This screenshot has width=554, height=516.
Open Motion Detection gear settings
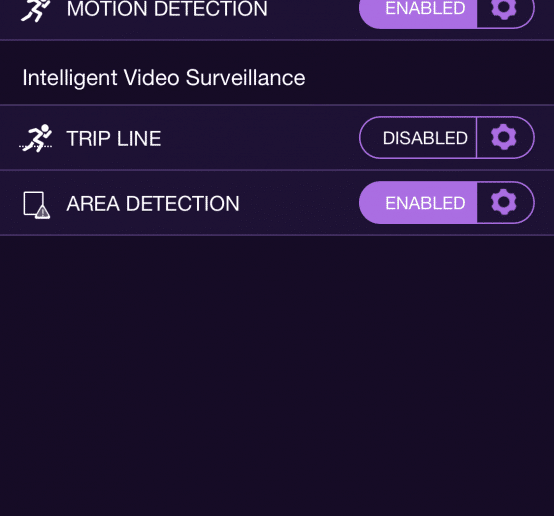pos(504,9)
